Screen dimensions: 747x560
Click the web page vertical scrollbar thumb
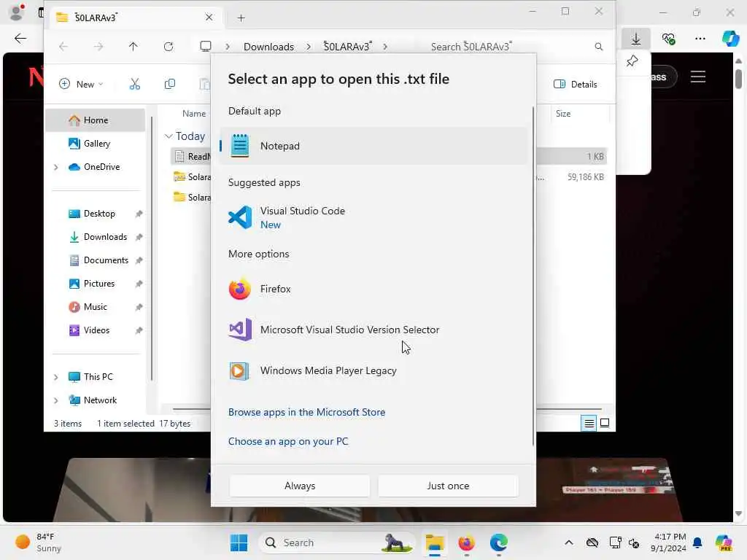coord(738,79)
